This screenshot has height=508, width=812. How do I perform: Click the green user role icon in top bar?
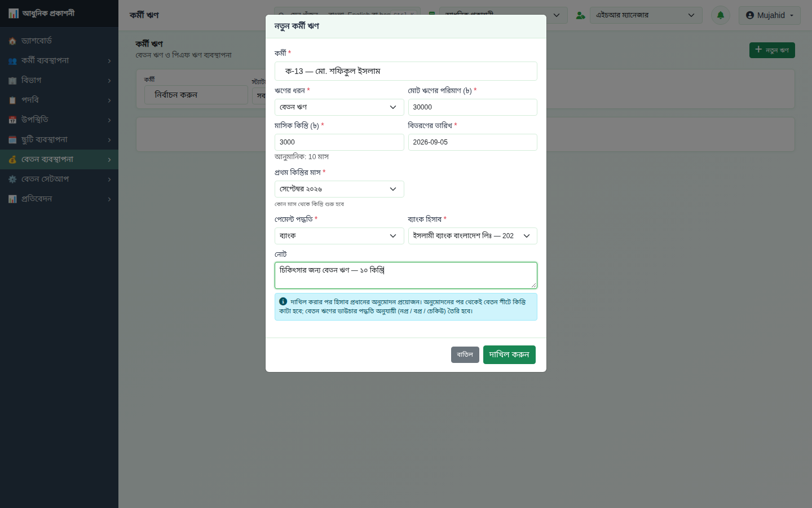[x=580, y=15]
